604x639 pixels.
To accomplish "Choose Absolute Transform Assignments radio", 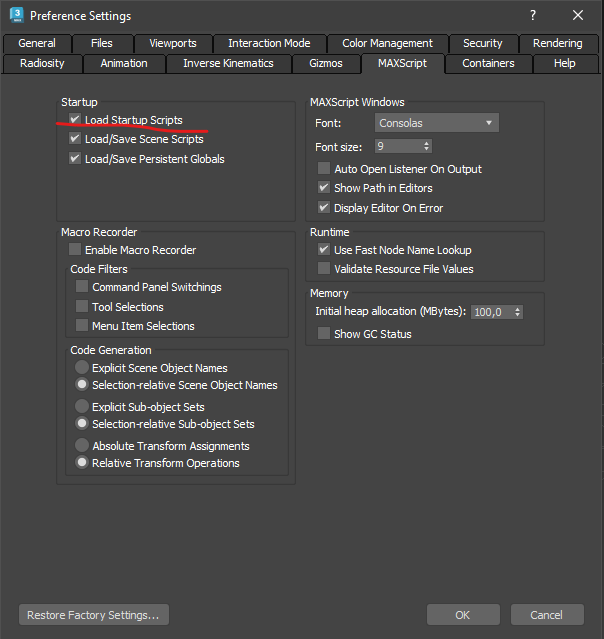I will (82, 445).
